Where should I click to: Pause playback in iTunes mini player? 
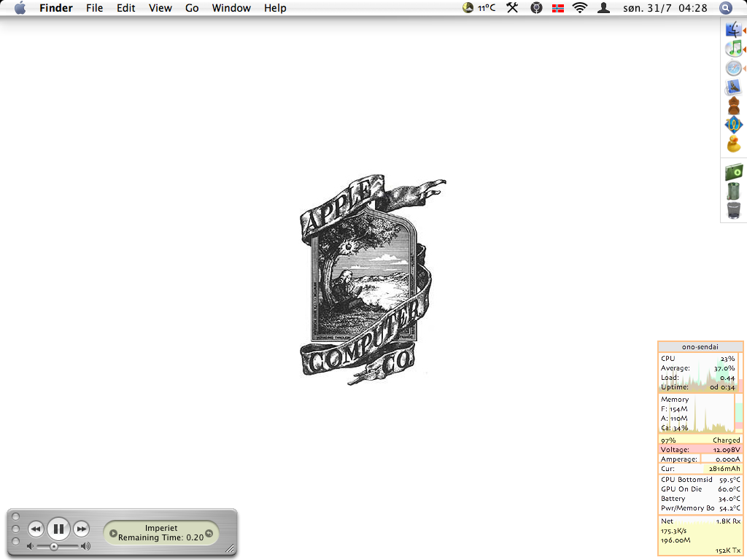point(58,529)
